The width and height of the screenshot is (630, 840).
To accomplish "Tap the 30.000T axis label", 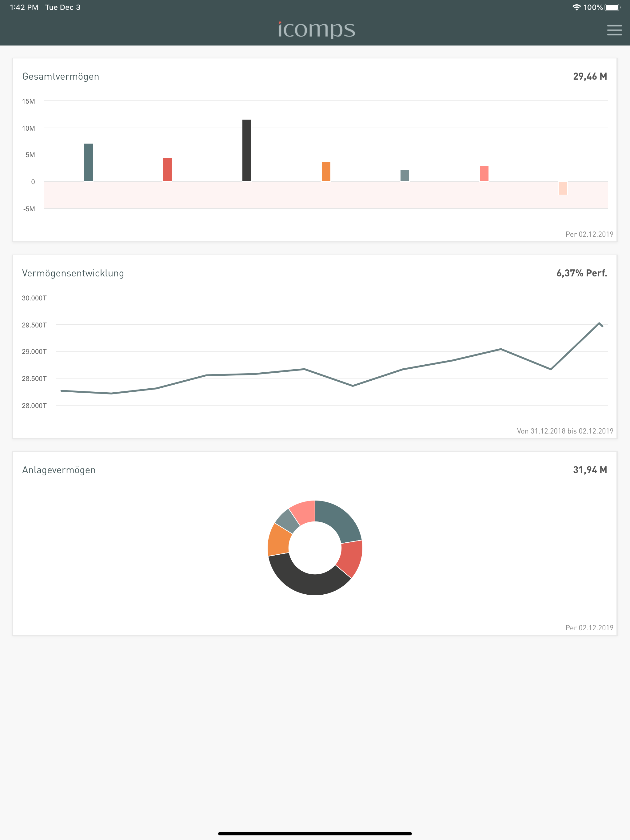I will [34, 298].
